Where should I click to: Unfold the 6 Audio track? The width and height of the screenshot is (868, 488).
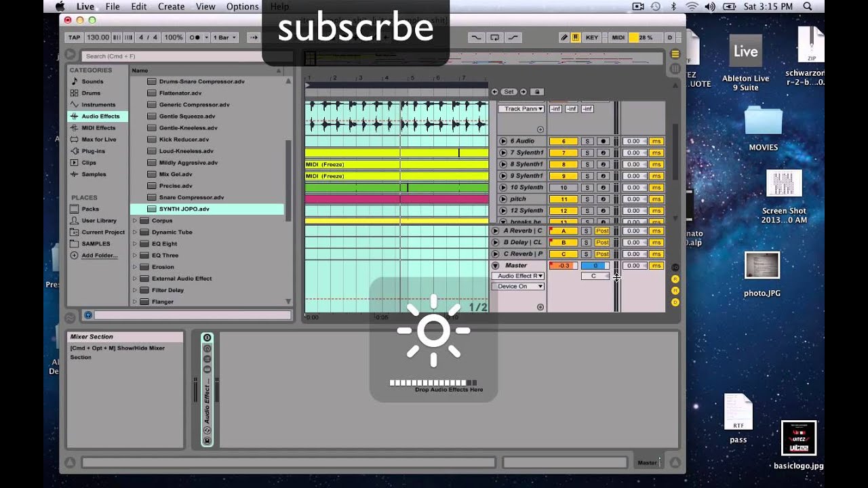click(503, 141)
